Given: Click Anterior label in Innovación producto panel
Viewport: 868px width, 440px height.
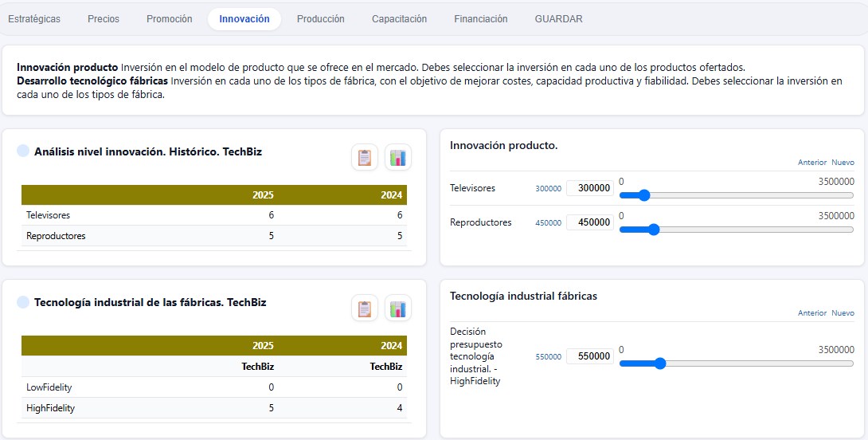Looking at the screenshot, I should pos(812,163).
